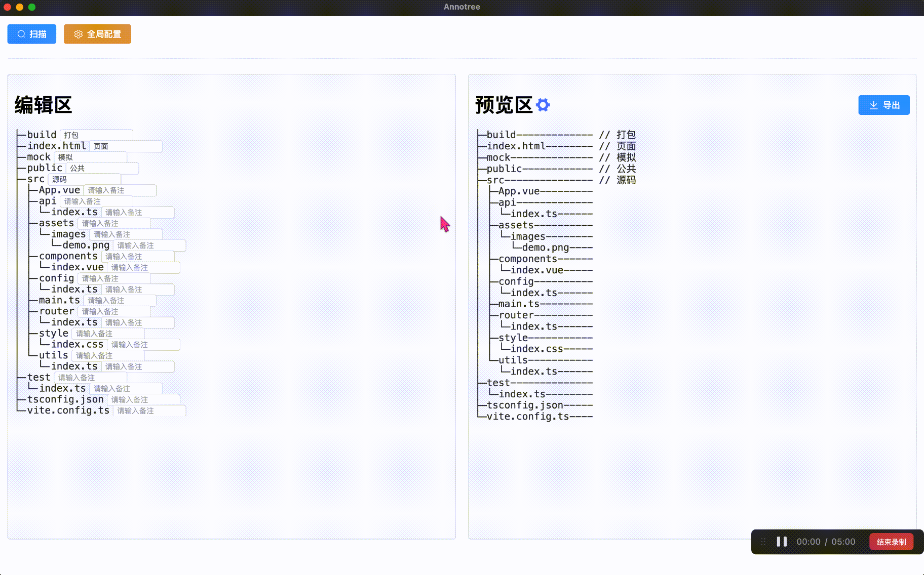Image resolution: width=924 pixels, height=575 pixels.
Task: Select the router folder in the edit area
Action: tap(57, 311)
